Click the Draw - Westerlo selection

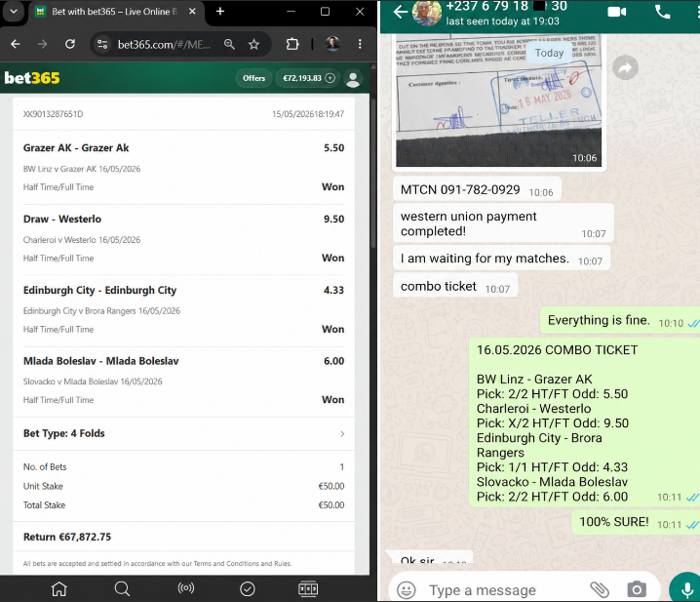[62, 219]
